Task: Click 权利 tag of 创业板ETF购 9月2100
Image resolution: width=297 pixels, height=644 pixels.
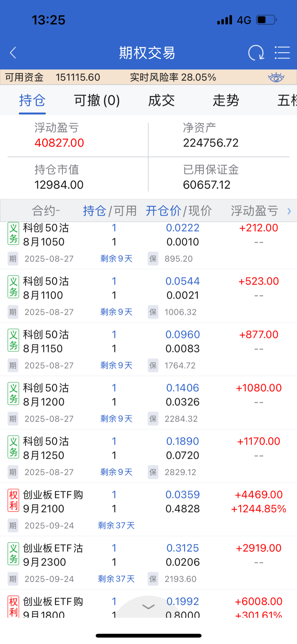Action: point(13,501)
